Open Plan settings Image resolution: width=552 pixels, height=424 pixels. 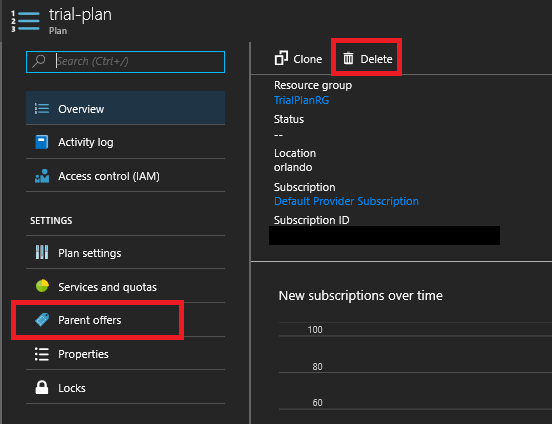[x=125, y=252]
